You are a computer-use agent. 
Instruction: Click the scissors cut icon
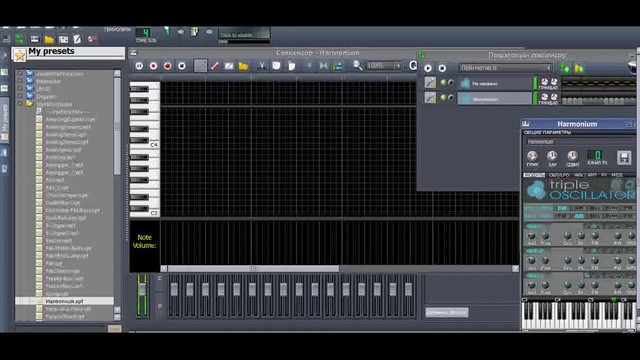tap(262, 66)
